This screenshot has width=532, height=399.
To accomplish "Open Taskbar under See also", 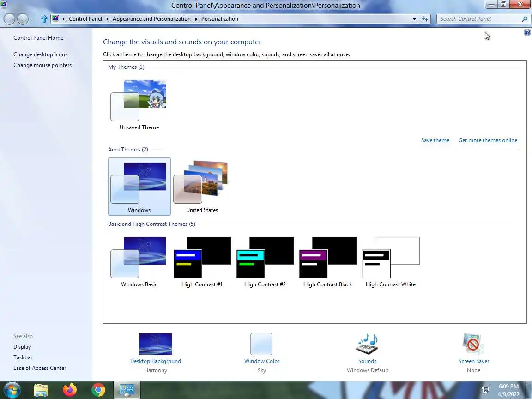I will (23, 357).
